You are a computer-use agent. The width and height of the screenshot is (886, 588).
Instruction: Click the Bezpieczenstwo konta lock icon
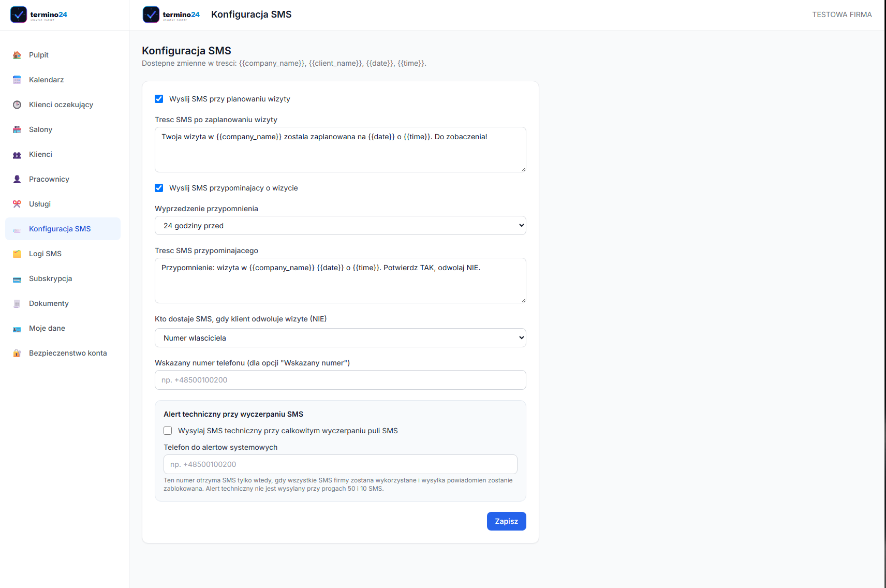point(17,353)
